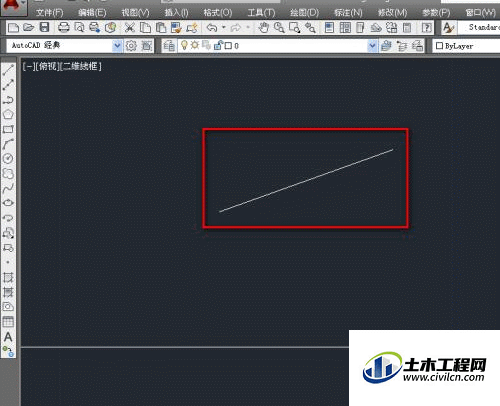
Task: Select the Match Properties brush icon
Action: point(176,27)
